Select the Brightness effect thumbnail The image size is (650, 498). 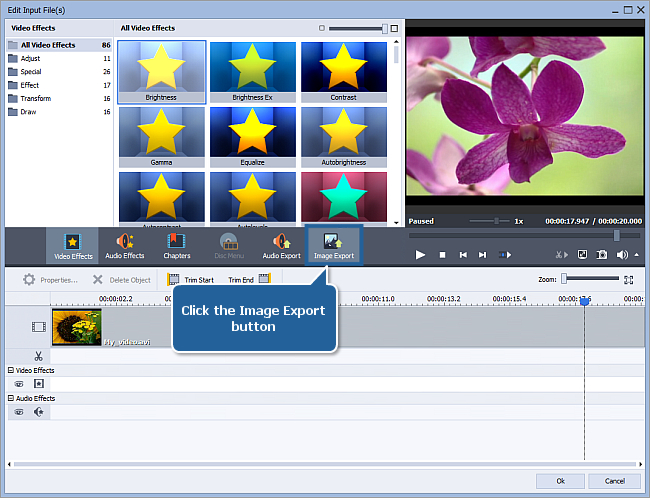[x=161, y=71]
